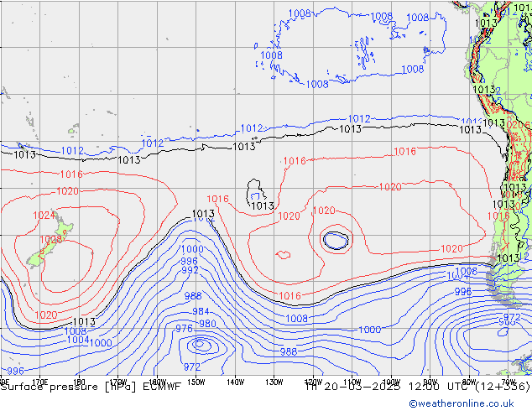This screenshot has width=532, height=411.
Task: Click the 976 isobar label
Action: pos(184,329)
